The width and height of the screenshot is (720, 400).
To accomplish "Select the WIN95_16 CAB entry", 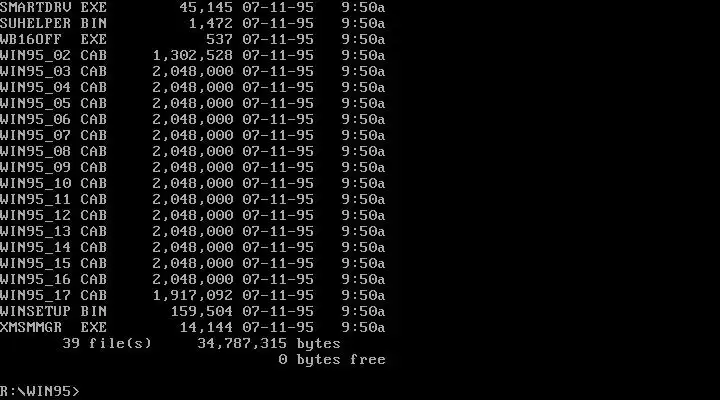I will pos(192,279).
